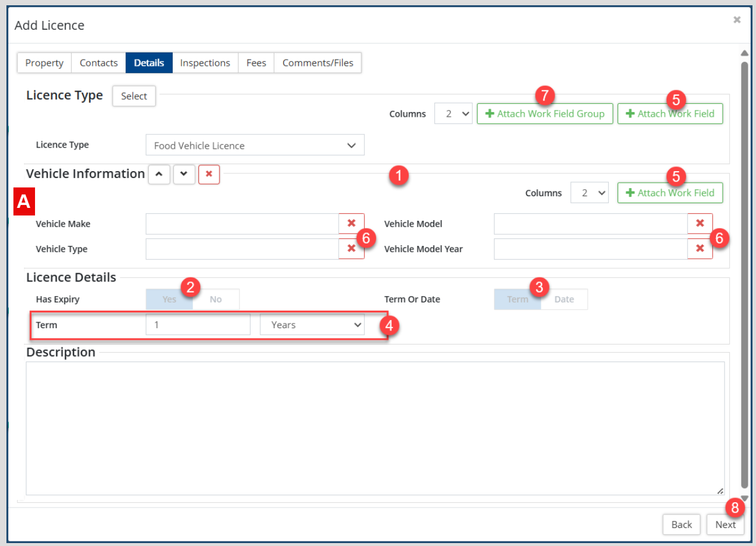Remove the Vehicle Make field
Viewport: 756px width, 546px height.
351,224
